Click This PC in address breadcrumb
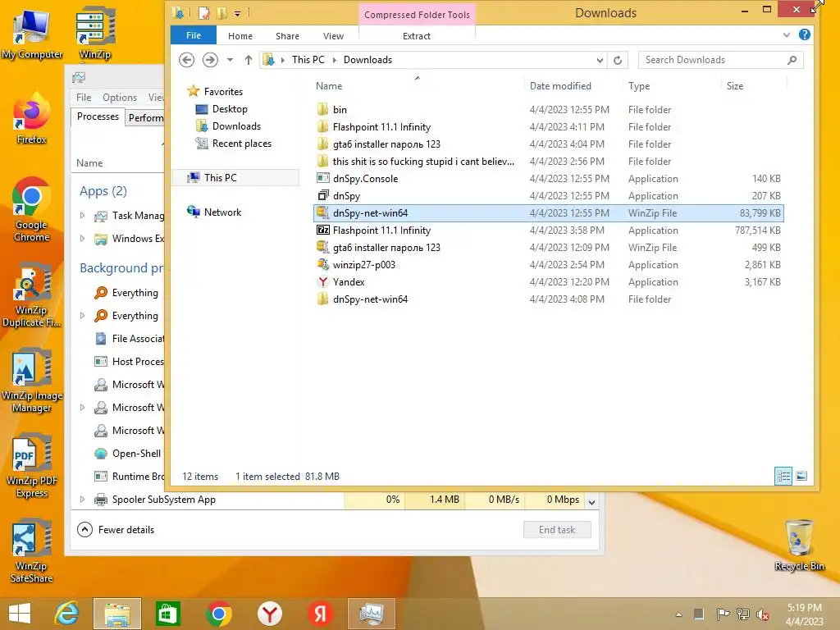 [308, 60]
